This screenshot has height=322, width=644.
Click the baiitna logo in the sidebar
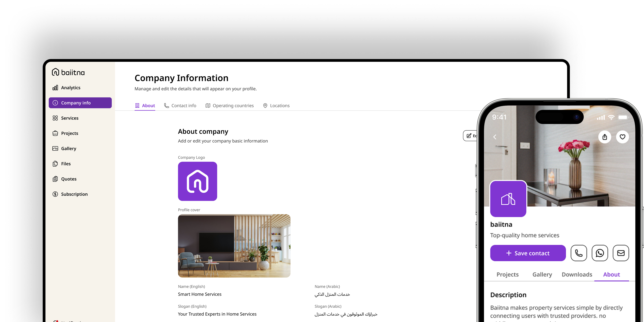[x=68, y=72]
